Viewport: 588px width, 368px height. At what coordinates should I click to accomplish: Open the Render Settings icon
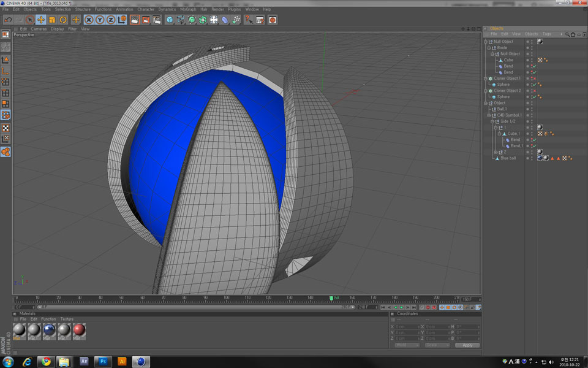click(157, 20)
